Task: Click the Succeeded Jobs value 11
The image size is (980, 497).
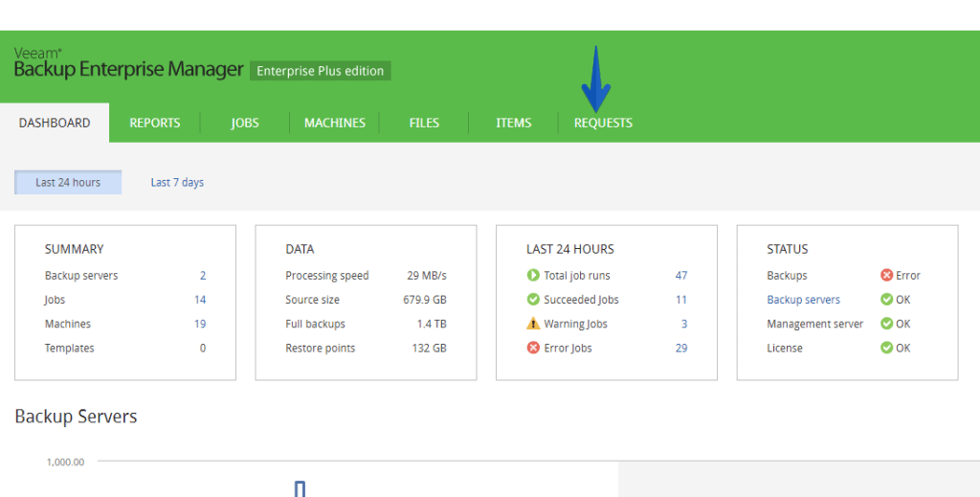Action: click(x=681, y=300)
